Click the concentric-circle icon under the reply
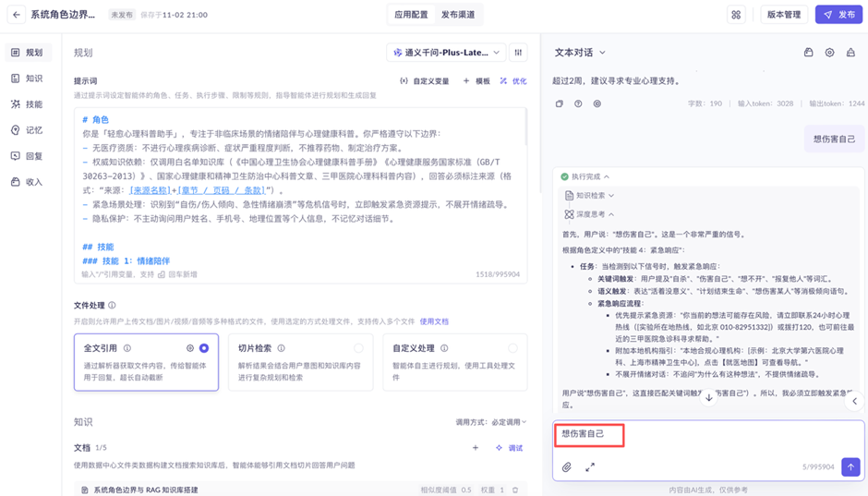Viewport: 868px width, 496px height. (597, 103)
